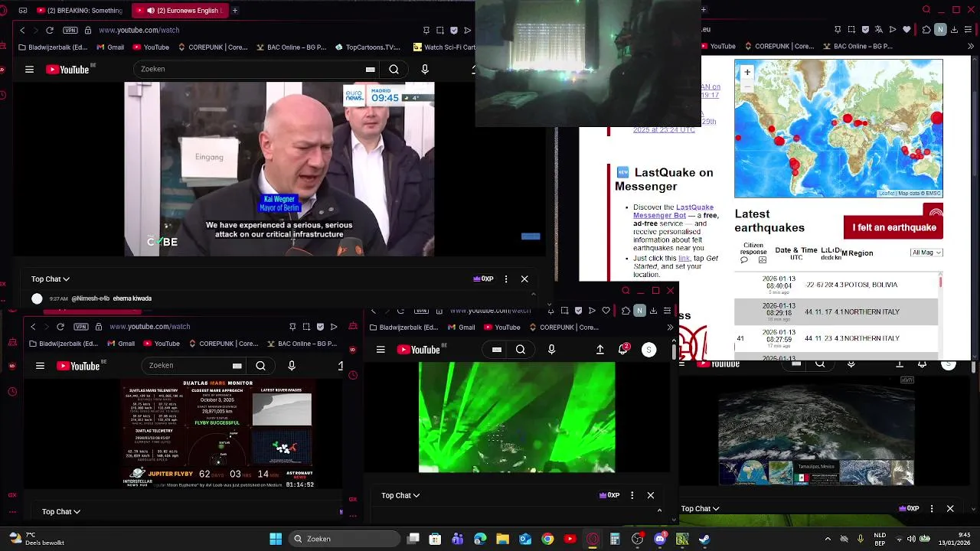980x551 pixels.
Task: Open YouTube notifications in the green laser window
Action: (624, 350)
